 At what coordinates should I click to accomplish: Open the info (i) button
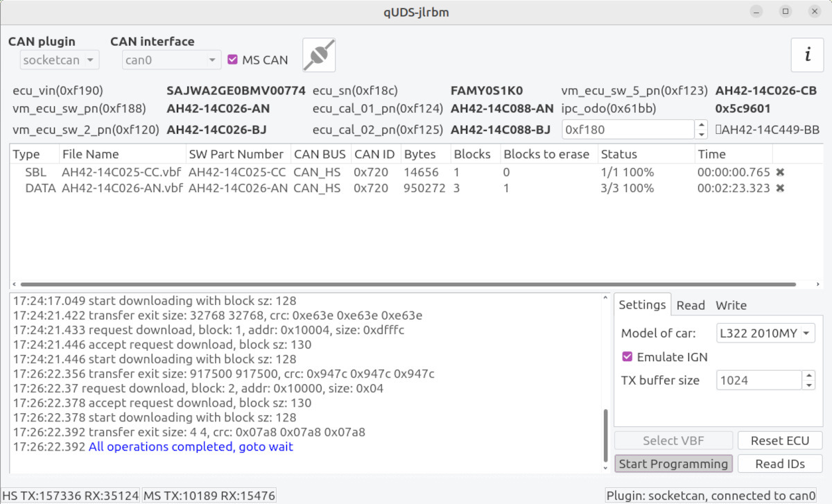tap(807, 55)
